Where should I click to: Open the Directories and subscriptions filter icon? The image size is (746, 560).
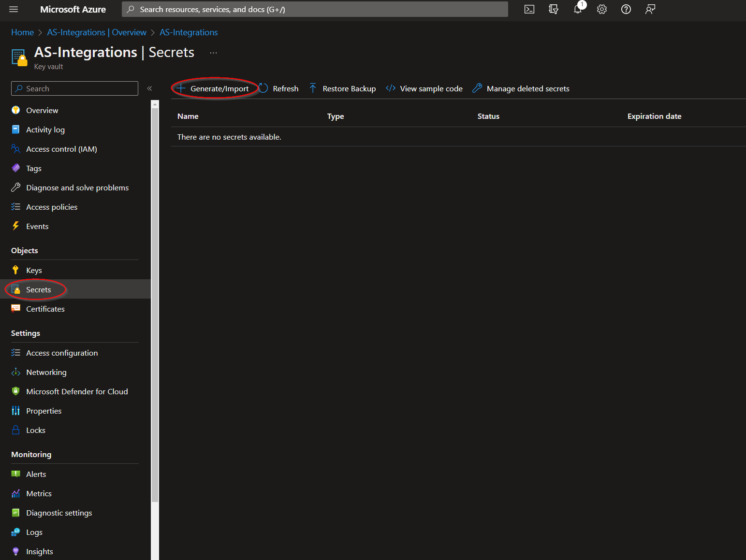click(x=554, y=9)
